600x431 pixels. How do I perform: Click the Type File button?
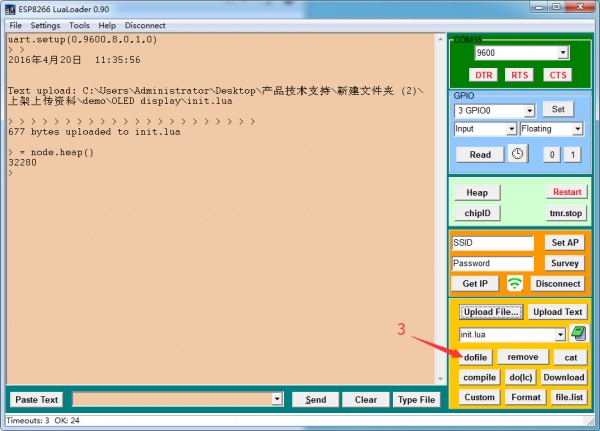point(416,400)
